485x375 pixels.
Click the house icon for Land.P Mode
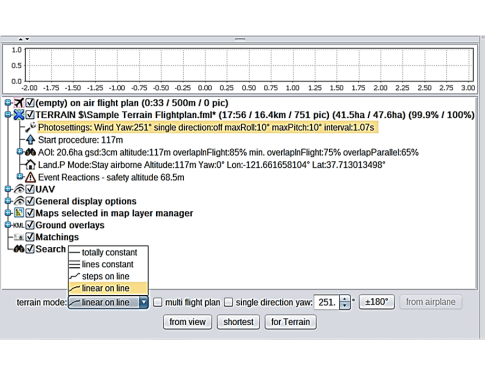[x=30, y=165]
